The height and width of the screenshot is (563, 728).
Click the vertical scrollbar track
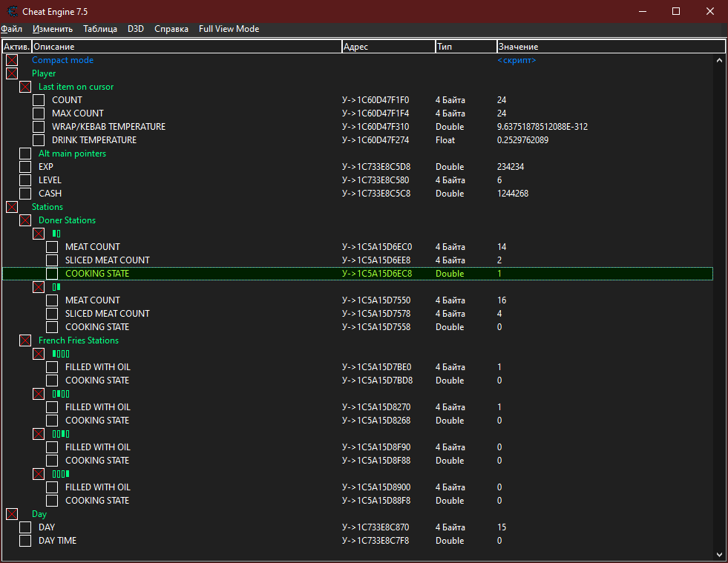click(719, 306)
